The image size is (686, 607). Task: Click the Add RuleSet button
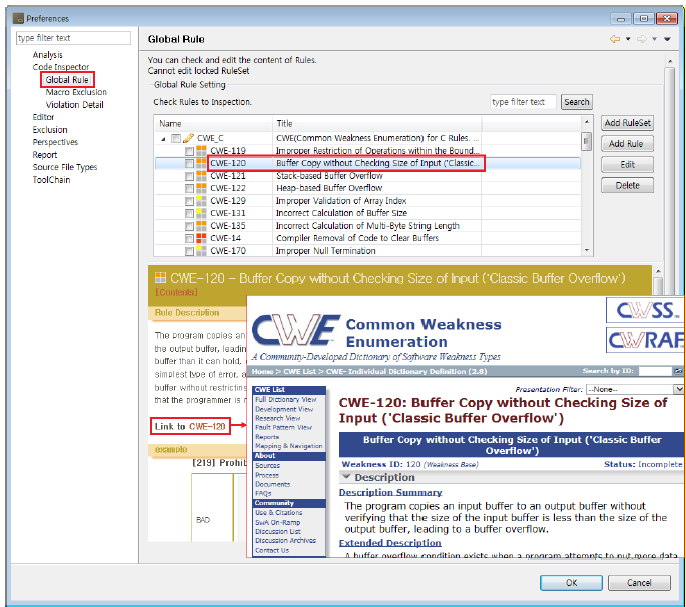(x=627, y=123)
